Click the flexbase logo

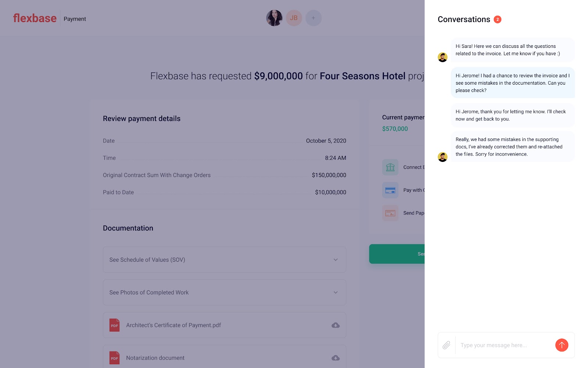(x=35, y=18)
